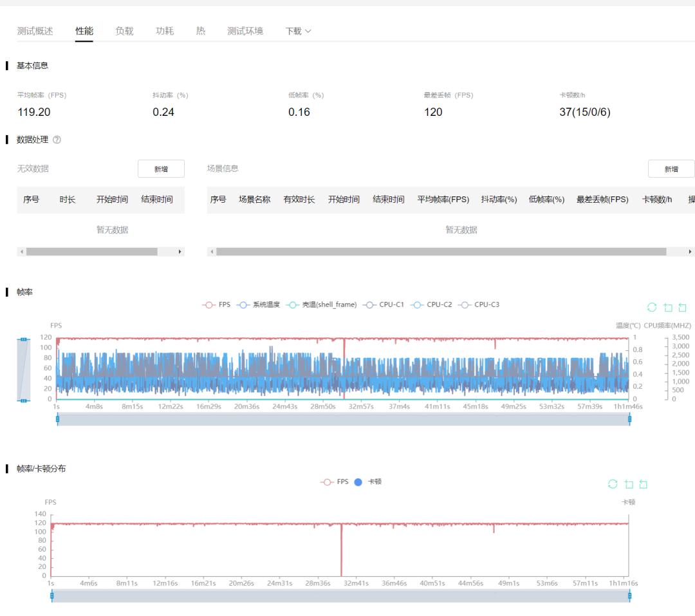Toggle the 卡顿 series in the distribution legend
This screenshot has width=695, height=616.
click(368, 481)
